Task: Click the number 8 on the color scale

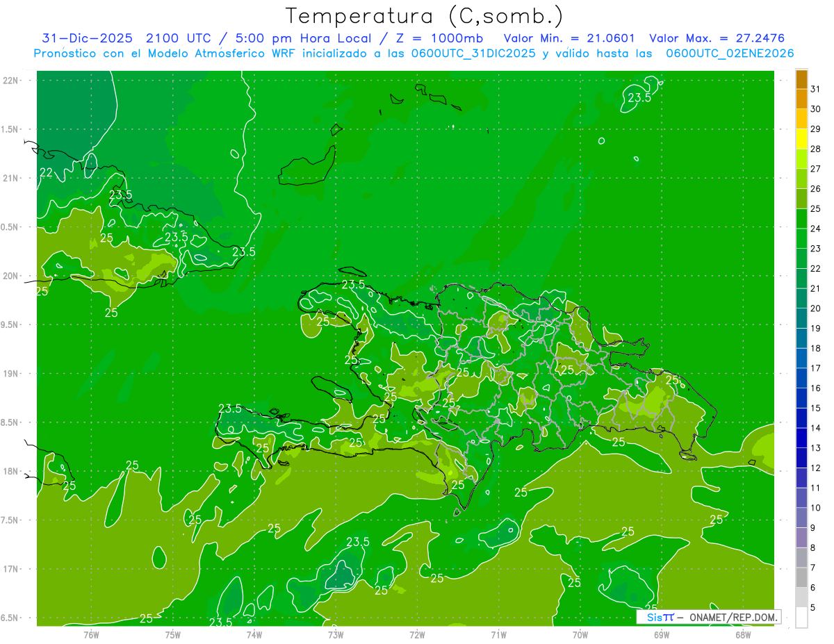Action: 813,547
